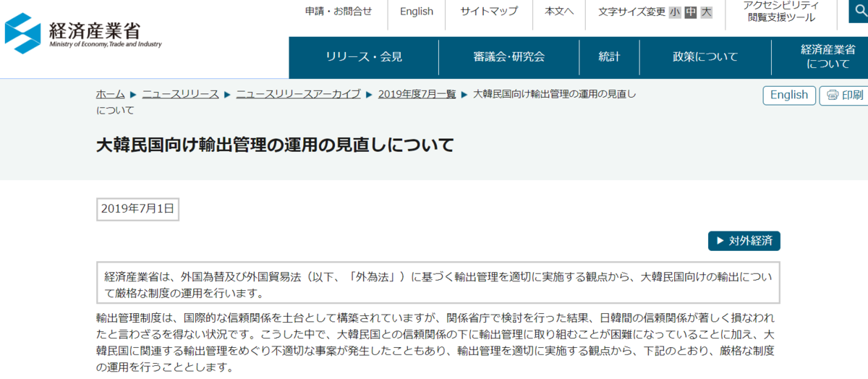Switch to English via breadcrumb-row button
The image size is (868, 379).
[x=789, y=95]
